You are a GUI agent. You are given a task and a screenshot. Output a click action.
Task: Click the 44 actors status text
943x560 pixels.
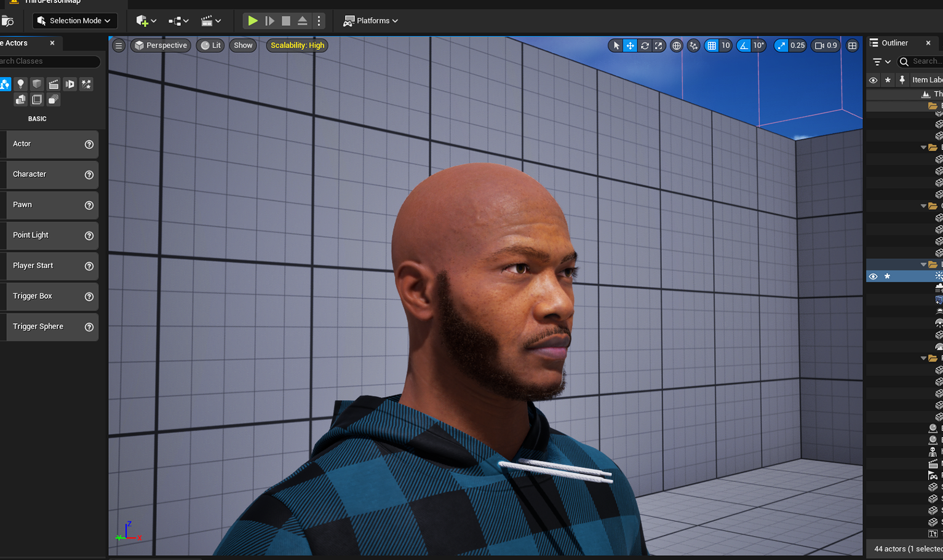pos(908,549)
